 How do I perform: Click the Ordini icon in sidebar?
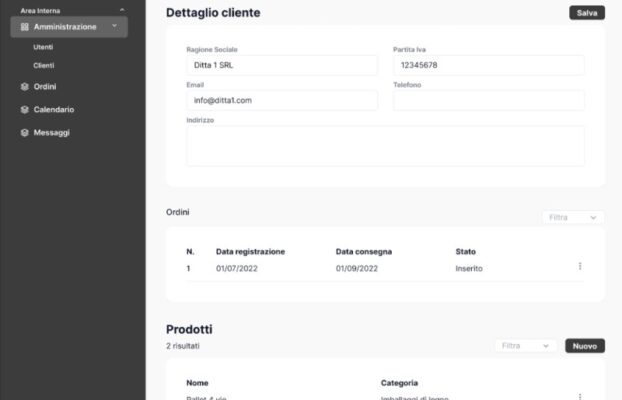25,86
